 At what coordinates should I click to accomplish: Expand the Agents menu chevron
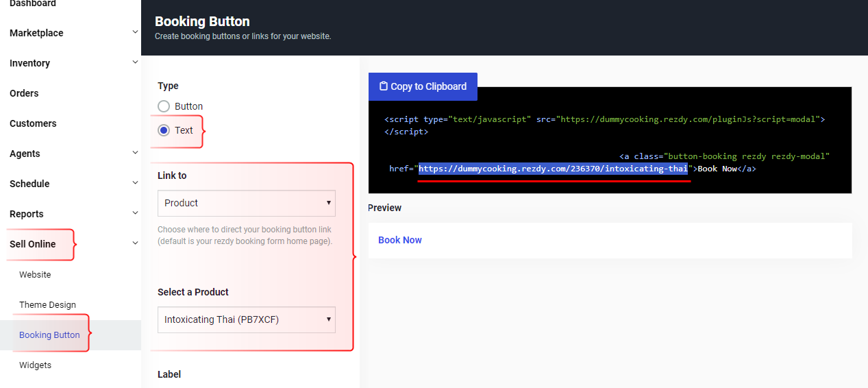(x=135, y=153)
